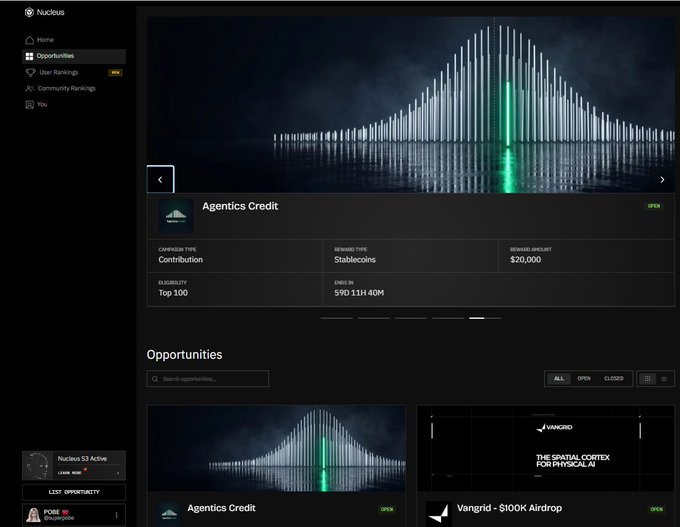Image resolution: width=680 pixels, height=527 pixels.
Task: Click the @superpobe username
Action: (x=59, y=518)
